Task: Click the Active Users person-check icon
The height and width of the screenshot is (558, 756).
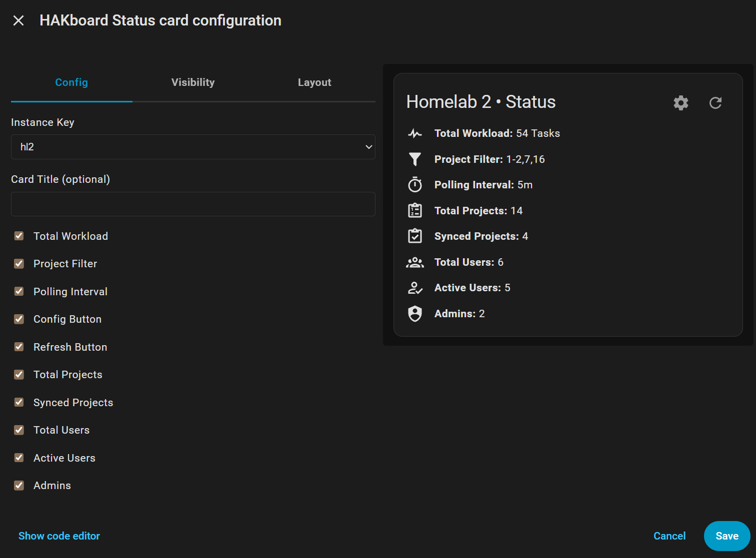Action: coord(415,288)
